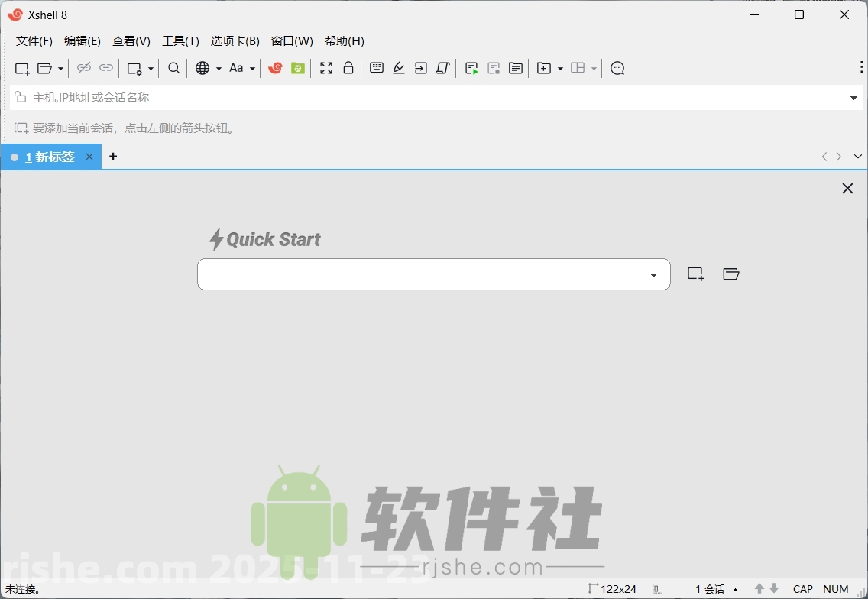Activate the highlight pen toolbar icon

398,68
